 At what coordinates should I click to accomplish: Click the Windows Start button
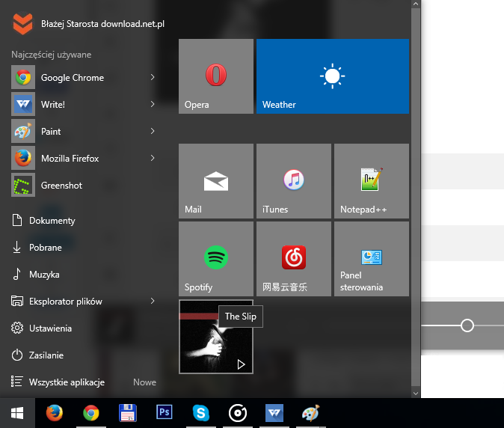point(17,413)
